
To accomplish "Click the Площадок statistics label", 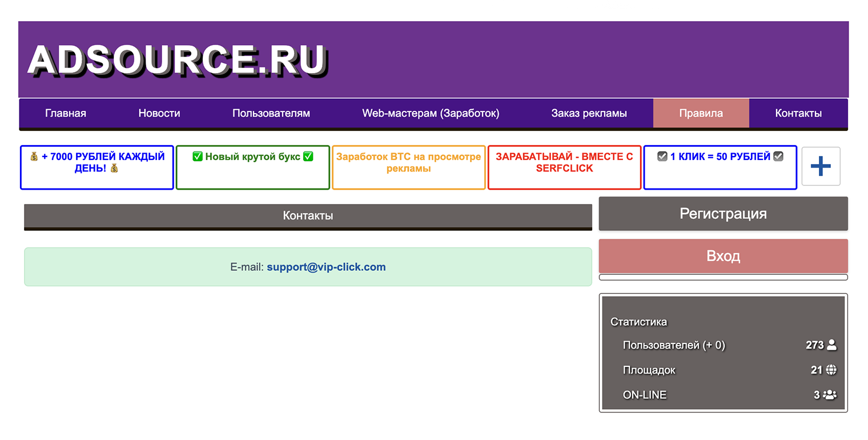I will pyautogui.click(x=649, y=370).
